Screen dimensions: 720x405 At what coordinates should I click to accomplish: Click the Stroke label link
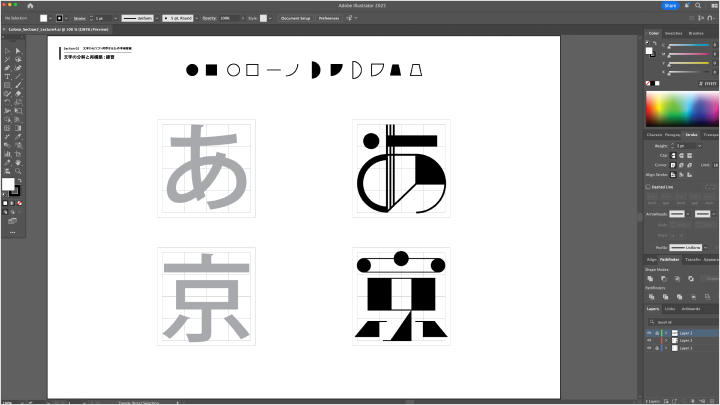[x=79, y=18]
